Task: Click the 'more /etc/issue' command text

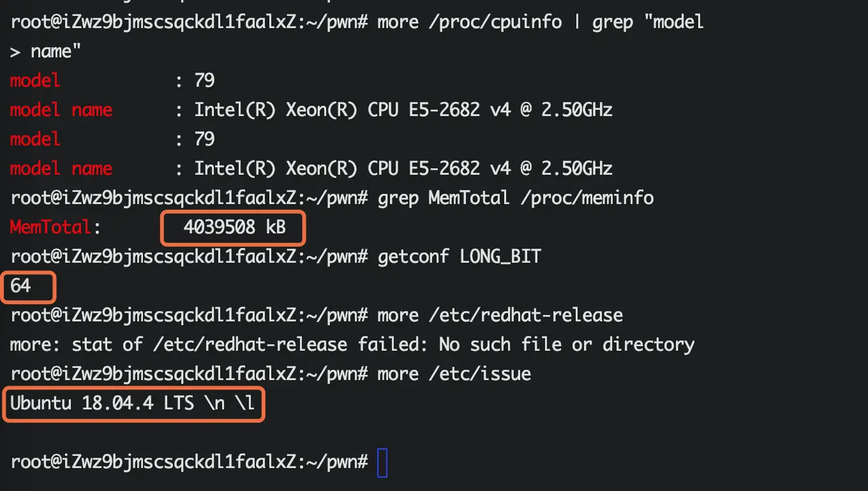Action: tap(454, 374)
